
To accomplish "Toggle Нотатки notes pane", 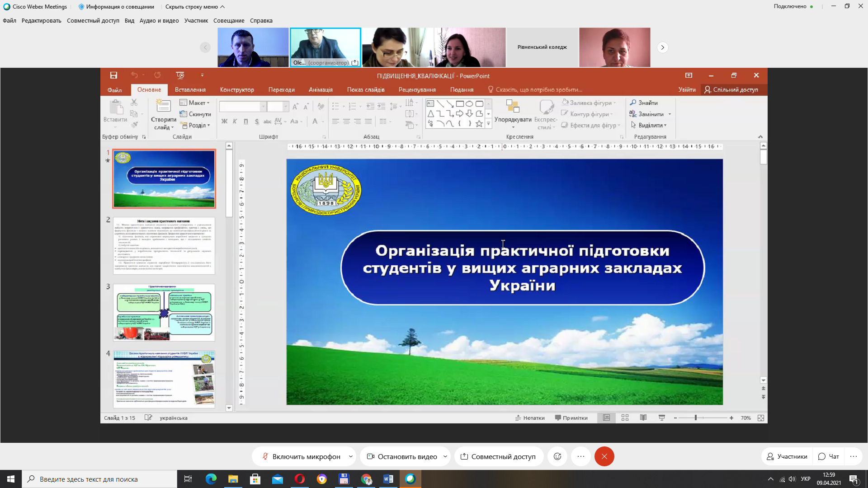I will pyautogui.click(x=530, y=418).
